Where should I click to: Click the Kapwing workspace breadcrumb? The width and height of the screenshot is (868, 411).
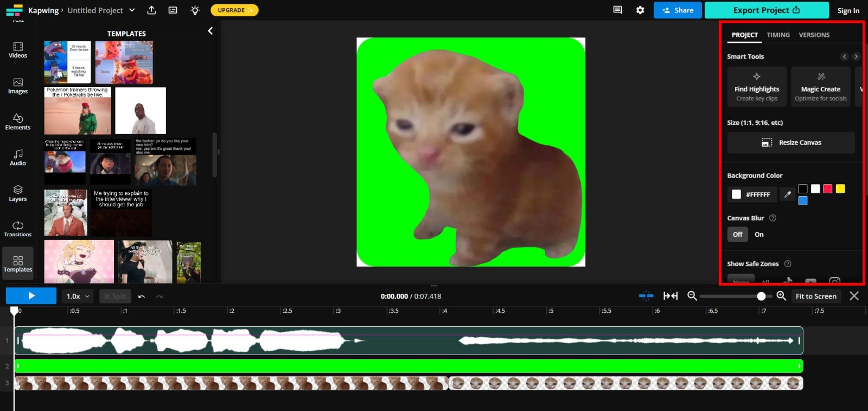coord(43,10)
